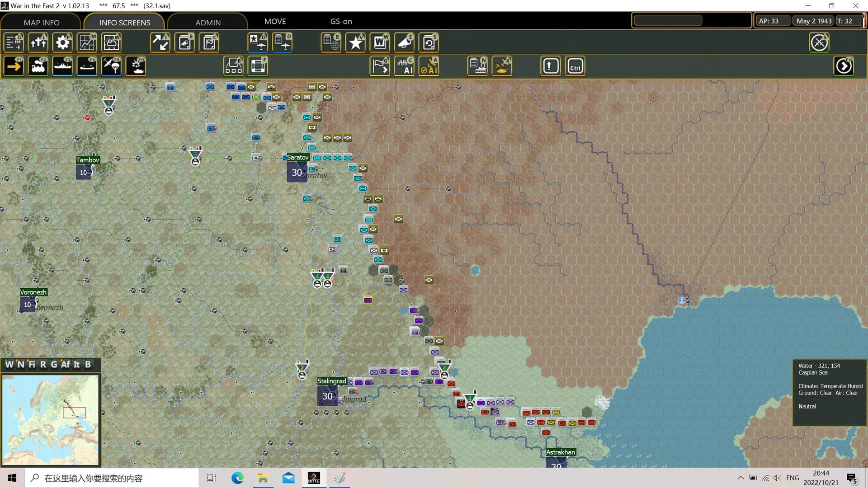Open the factory list icon (hotkey N)

477,66
